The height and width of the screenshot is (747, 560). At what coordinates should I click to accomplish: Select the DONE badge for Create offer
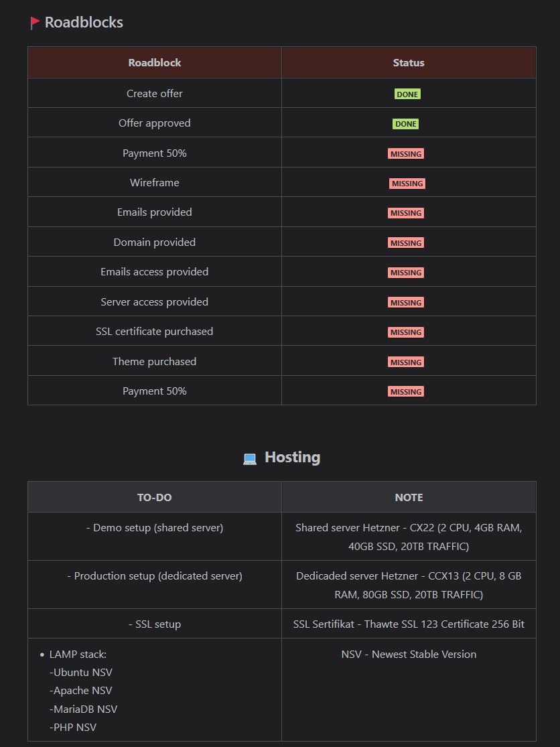tap(407, 94)
